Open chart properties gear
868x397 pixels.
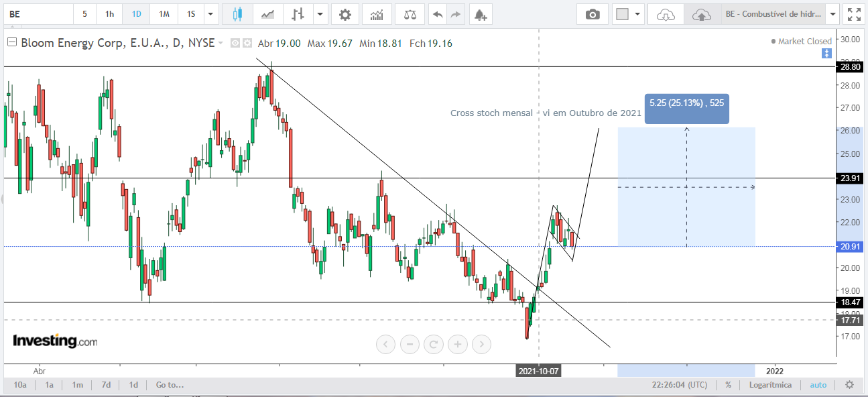(345, 14)
